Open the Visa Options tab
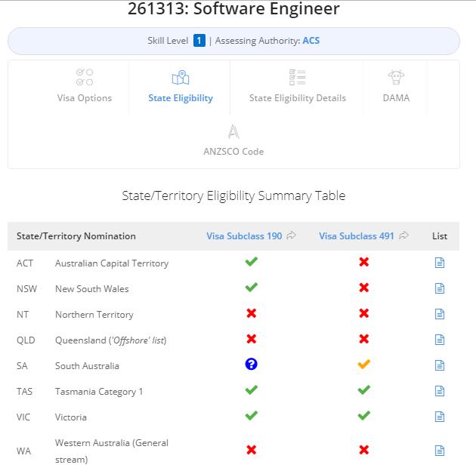Viewport: 476px width, 471px height. click(x=85, y=87)
